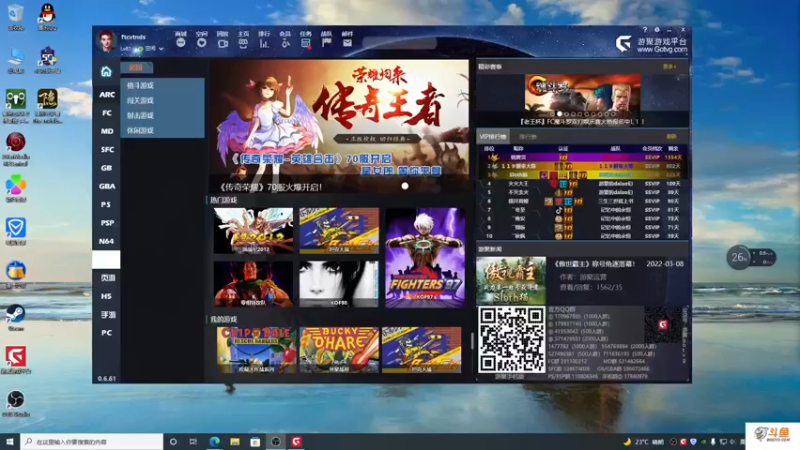Select the H5 sidebar item
Viewport: 800px width, 450px height.
click(x=107, y=296)
